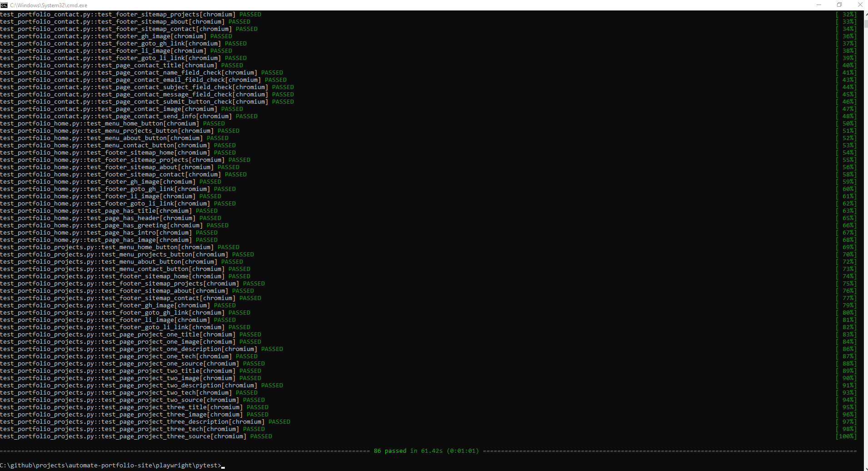
Task: Click the test_page_project_one_title line
Action: click(x=130, y=335)
